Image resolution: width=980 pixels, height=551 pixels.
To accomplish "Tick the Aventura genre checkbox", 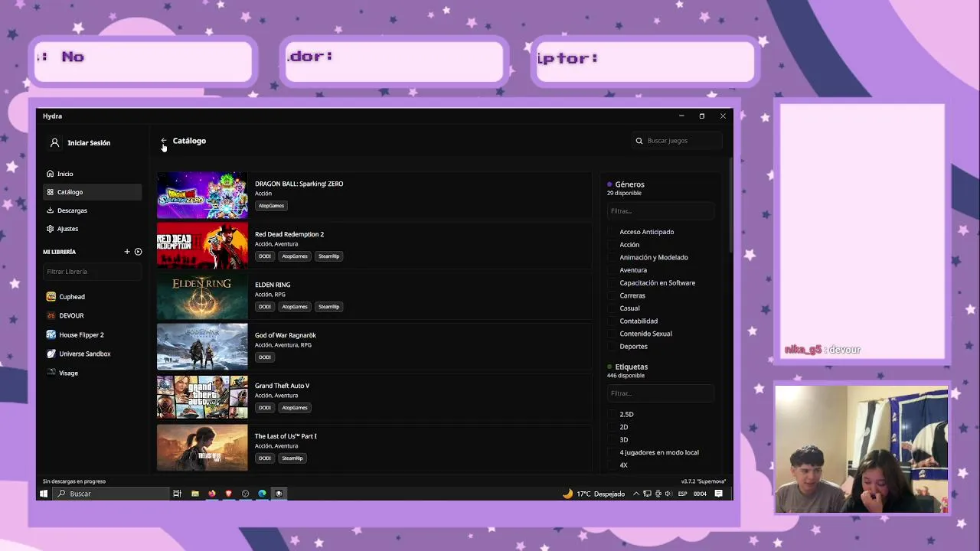I will click(x=612, y=270).
